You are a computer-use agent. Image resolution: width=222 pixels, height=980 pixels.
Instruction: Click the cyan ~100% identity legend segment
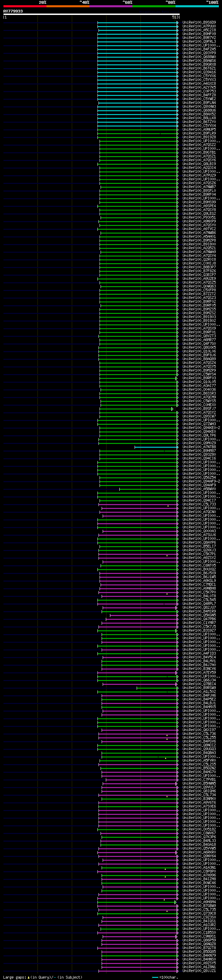click(197, 6)
